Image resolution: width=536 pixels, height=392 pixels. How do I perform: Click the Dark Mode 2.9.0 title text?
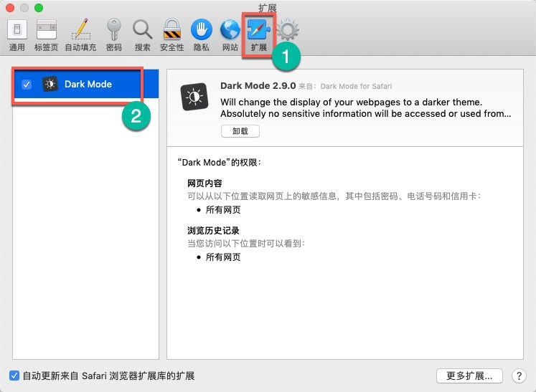pos(258,86)
